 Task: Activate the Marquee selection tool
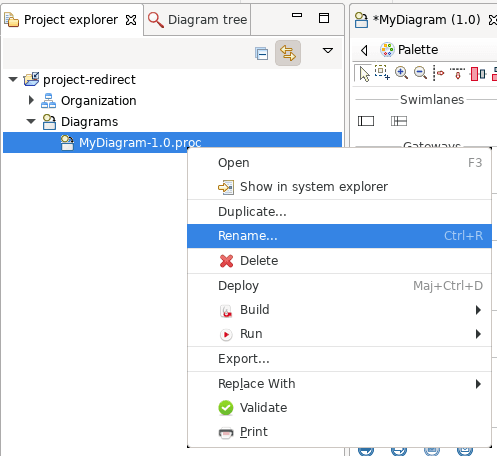tap(382, 72)
